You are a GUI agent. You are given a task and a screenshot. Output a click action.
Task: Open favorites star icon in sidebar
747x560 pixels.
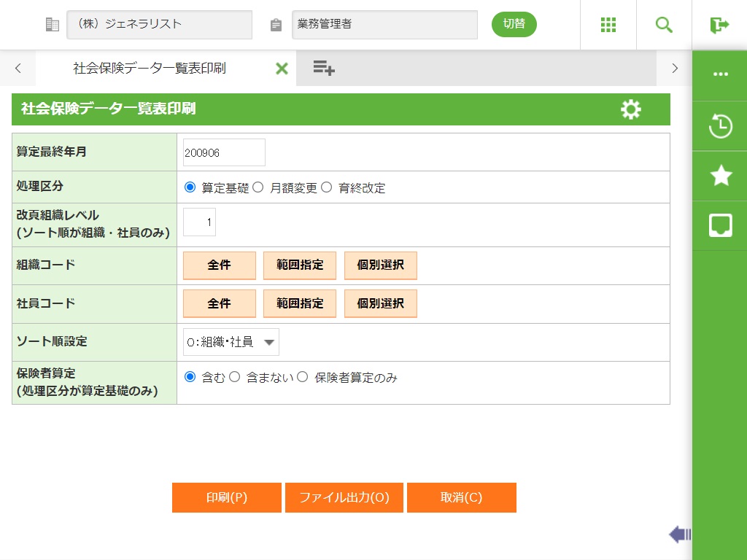point(720,176)
